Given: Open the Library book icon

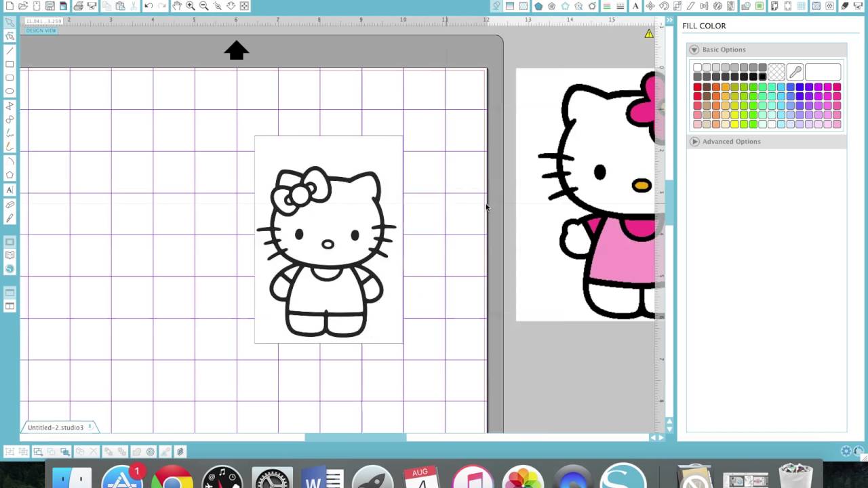Looking at the screenshot, I should [x=9, y=256].
